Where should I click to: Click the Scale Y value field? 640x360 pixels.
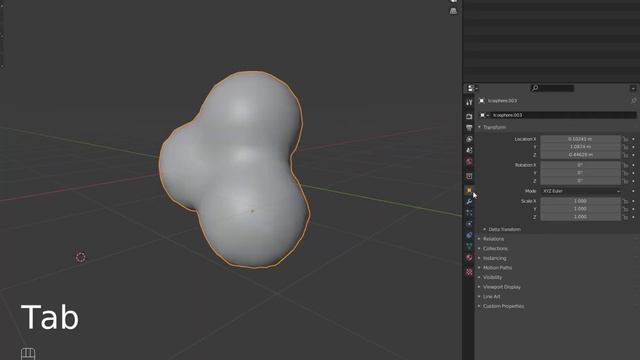[580, 209]
